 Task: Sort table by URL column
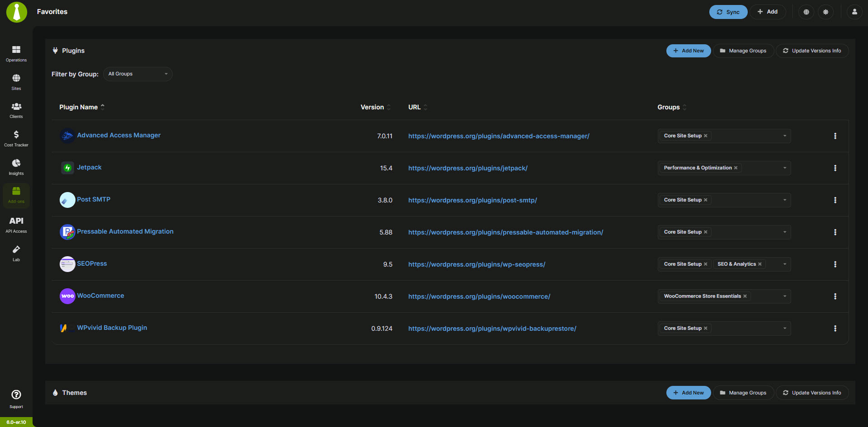[418, 107]
